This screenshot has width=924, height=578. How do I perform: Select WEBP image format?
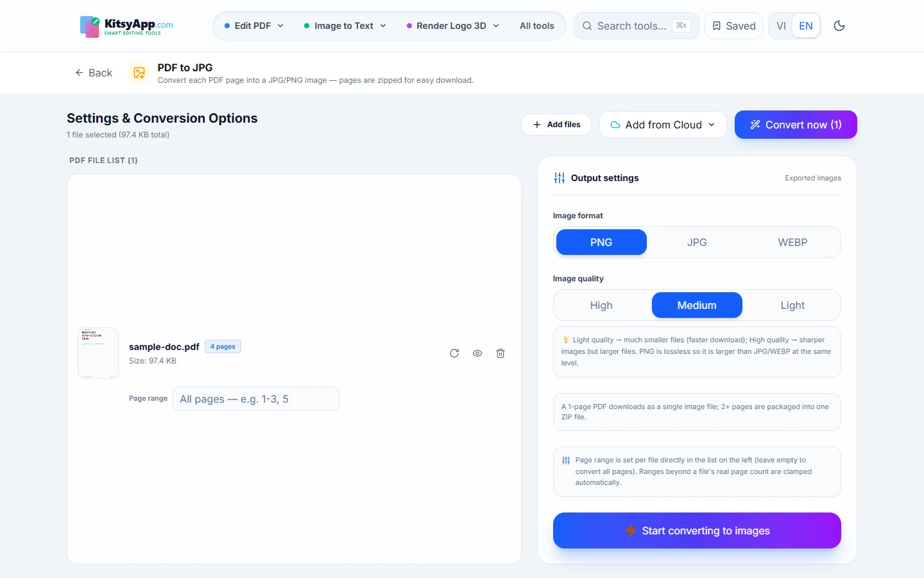point(792,242)
